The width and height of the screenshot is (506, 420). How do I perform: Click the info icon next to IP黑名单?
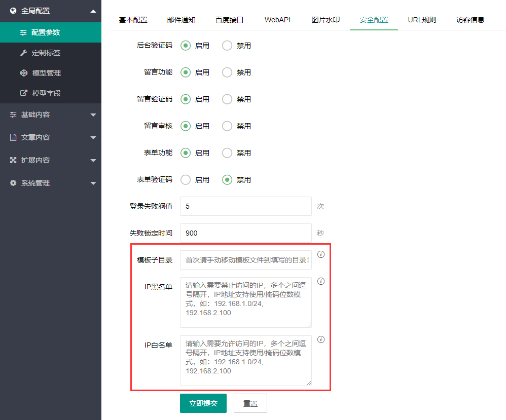(320, 281)
